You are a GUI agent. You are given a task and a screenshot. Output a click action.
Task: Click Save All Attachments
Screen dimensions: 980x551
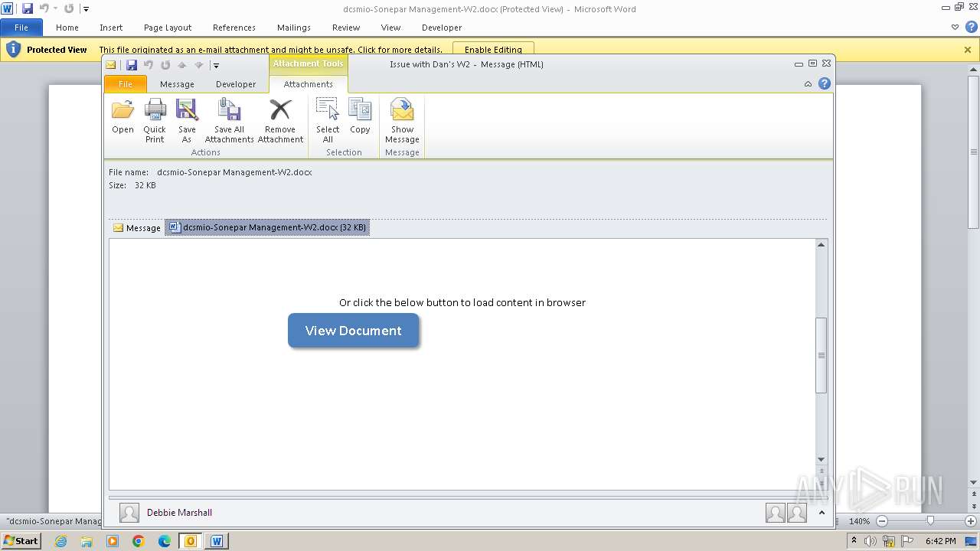click(229, 120)
